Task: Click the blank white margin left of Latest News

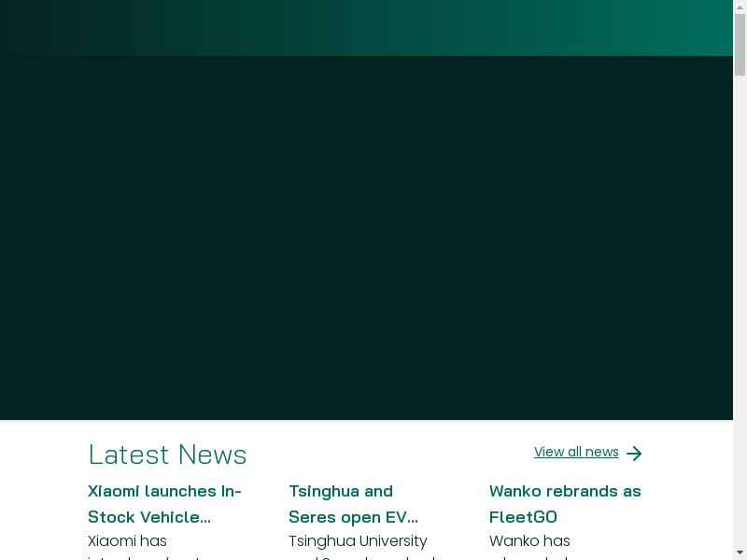Action: point(42,467)
